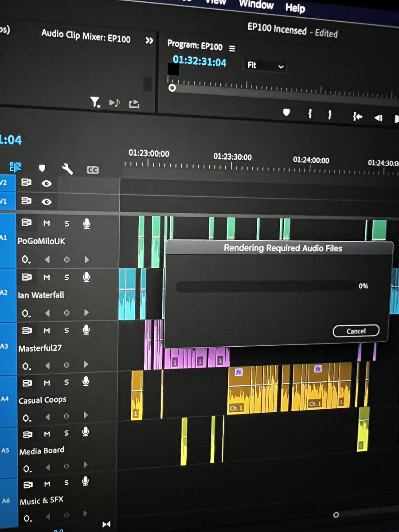Click Add Marker in Program monitor

click(286, 113)
